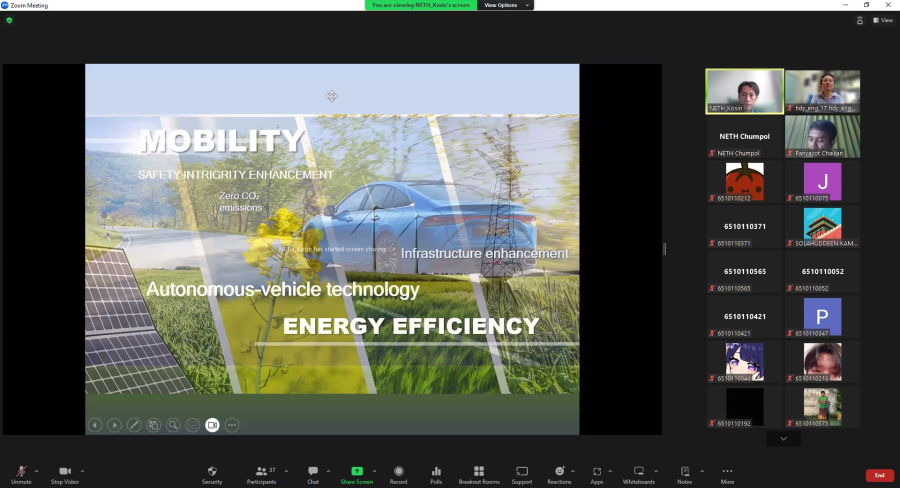The height and width of the screenshot is (488, 900).
Task: Open Breakout Rooms
Action: (479, 471)
